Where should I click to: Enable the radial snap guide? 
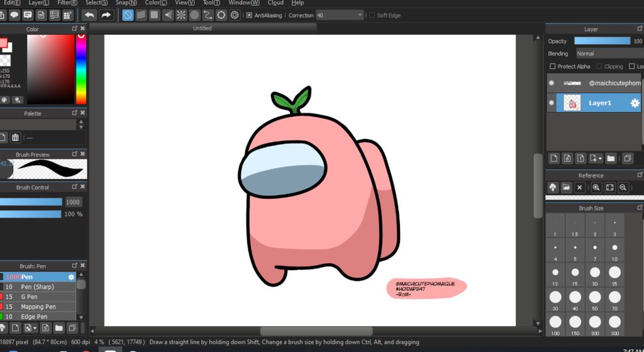click(180, 15)
